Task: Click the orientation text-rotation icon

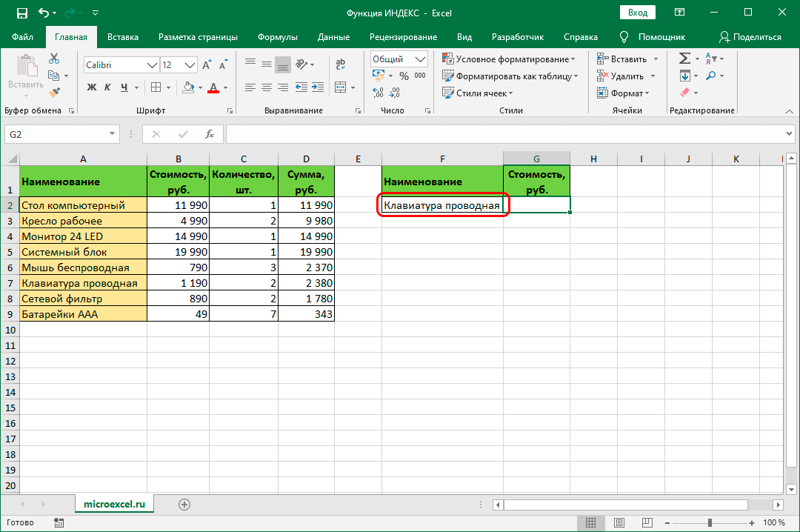Action: 301,64
